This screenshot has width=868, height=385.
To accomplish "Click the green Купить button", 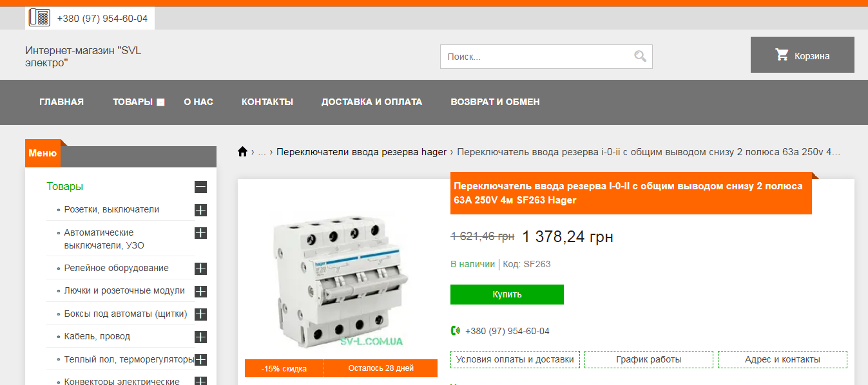I will (507, 294).
